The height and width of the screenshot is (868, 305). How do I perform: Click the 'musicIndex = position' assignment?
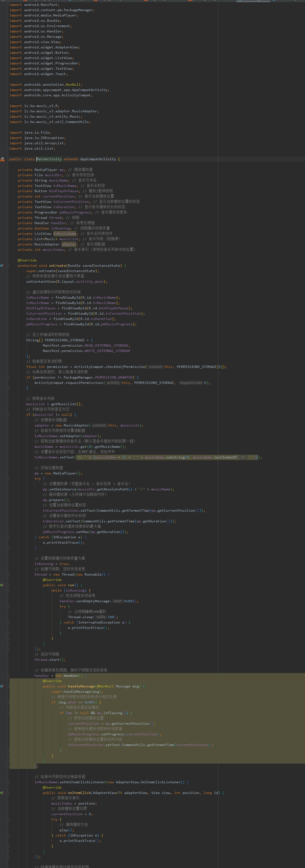pos(74,803)
